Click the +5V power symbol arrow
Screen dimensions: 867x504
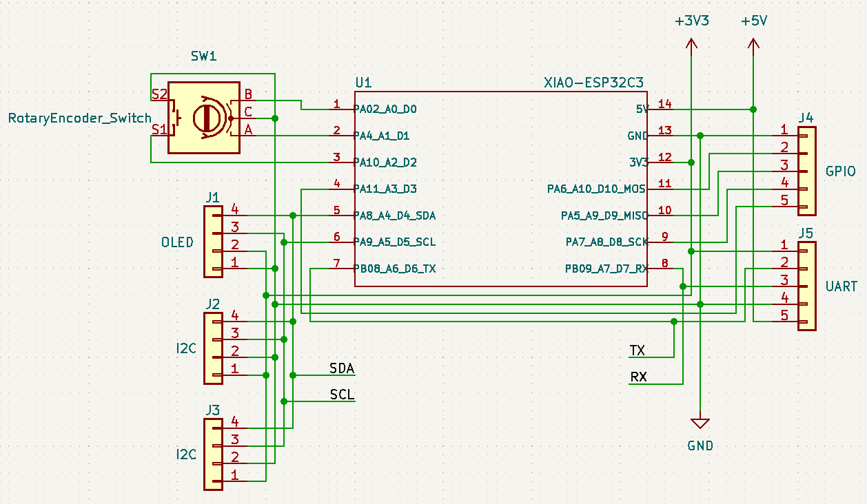tap(753, 45)
